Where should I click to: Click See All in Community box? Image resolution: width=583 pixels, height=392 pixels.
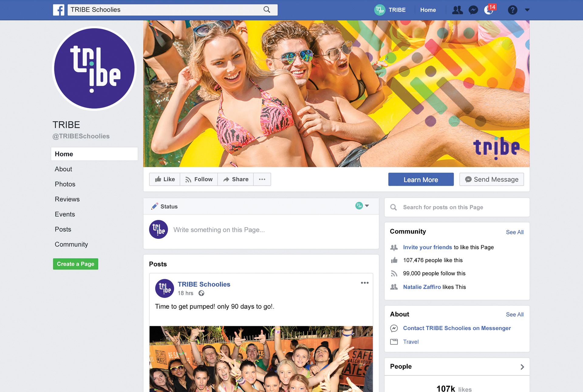point(515,232)
